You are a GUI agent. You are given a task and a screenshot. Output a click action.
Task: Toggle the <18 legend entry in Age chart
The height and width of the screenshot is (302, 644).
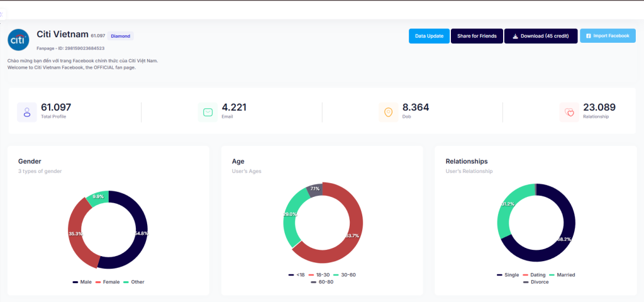[x=297, y=274]
